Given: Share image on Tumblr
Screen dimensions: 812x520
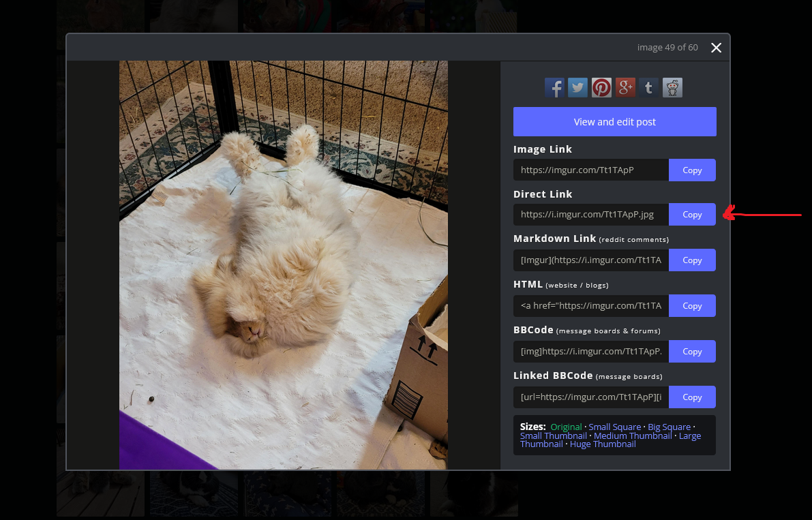Looking at the screenshot, I should point(649,87).
